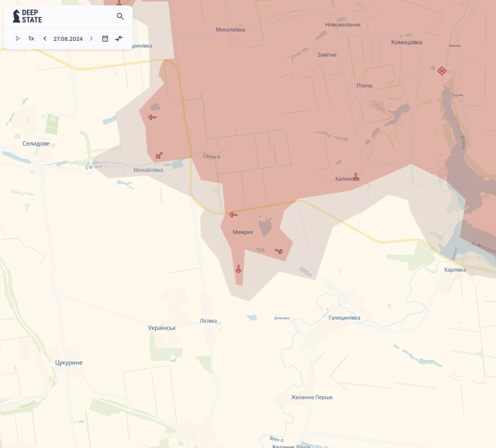The width and height of the screenshot is (496, 448).
Task: Click the Карлівка place label
Action: pyautogui.click(x=455, y=270)
